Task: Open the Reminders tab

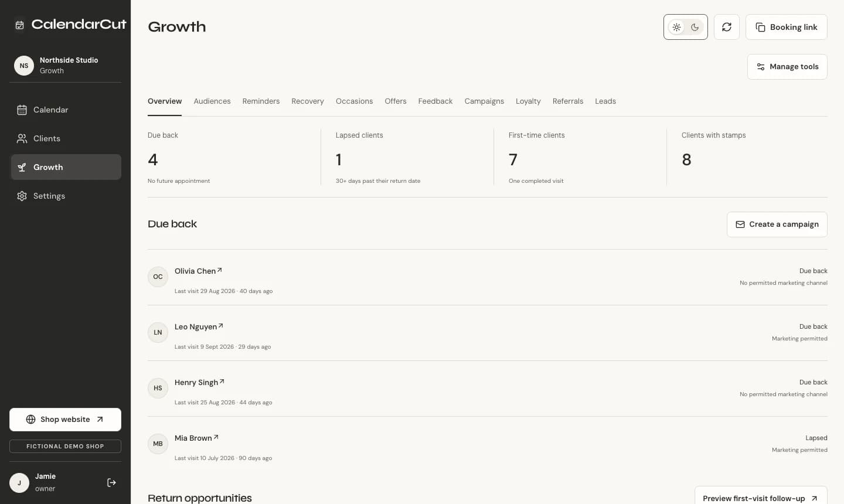Action: tap(261, 101)
